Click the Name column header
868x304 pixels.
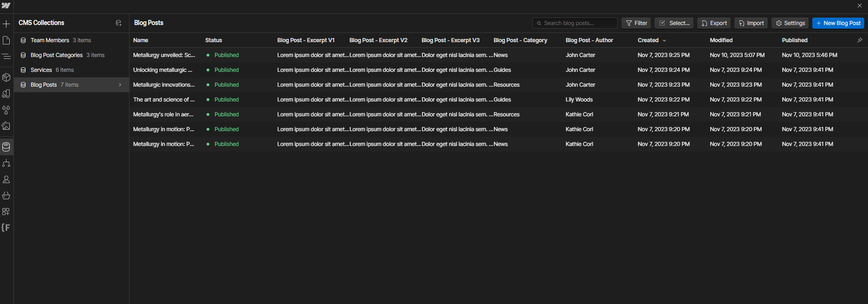coord(141,40)
